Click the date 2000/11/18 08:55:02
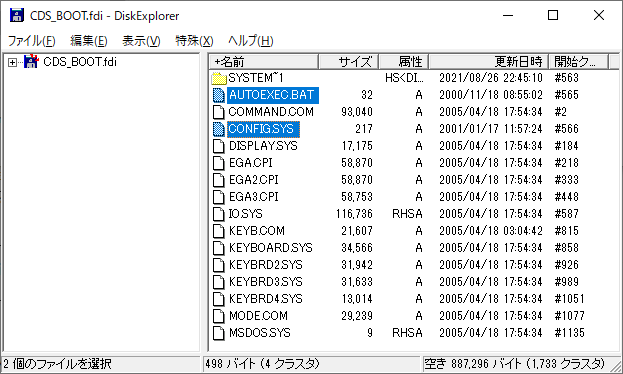The image size is (623, 374). pyautogui.click(x=491, y=95)
